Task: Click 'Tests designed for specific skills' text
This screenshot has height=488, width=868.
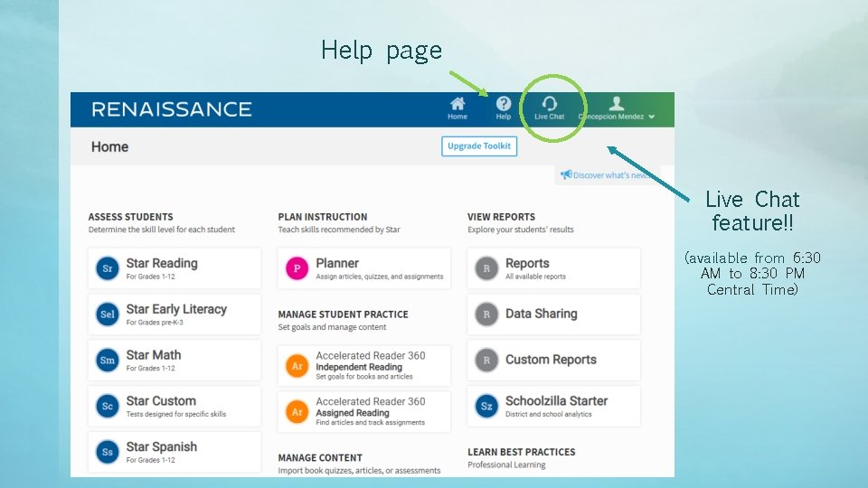Action: coord(176,414)
